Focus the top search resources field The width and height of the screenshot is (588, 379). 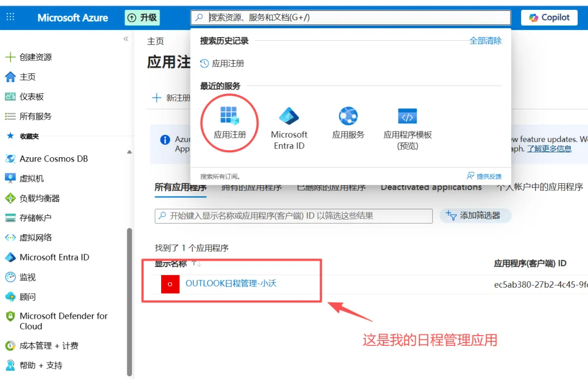point(351,17)
